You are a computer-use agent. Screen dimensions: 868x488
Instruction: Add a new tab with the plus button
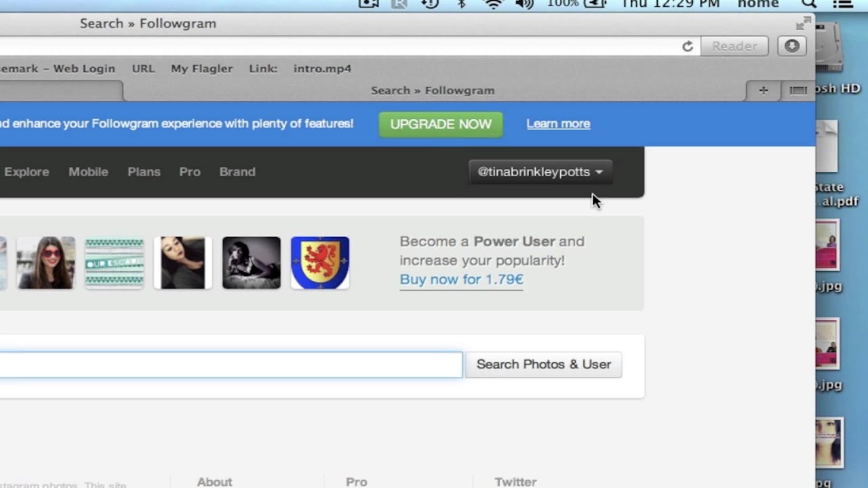[764, 90]
